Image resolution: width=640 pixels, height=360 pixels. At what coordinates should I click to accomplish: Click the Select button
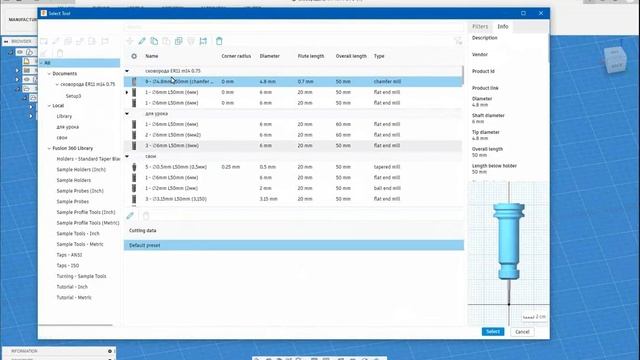tap(493, 332)
